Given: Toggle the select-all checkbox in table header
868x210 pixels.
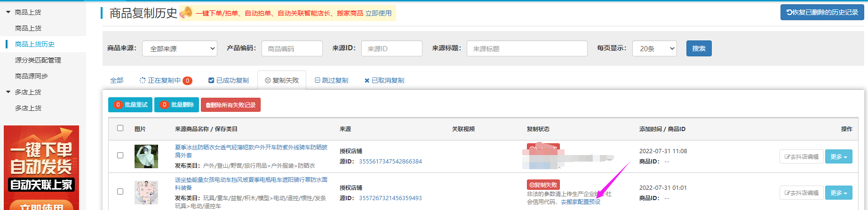Looking at the screenshot, I should tap(120, 128).
